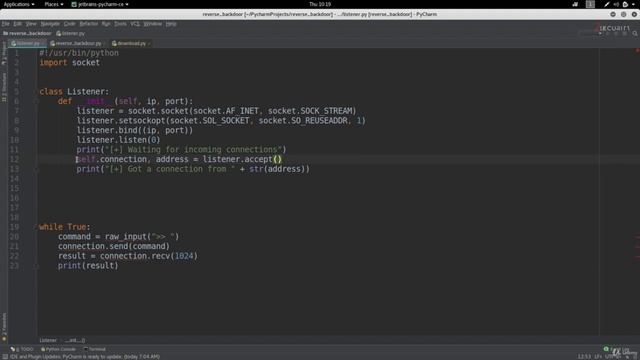Image resolution: width=640 pixels, height=360 pixels.
Task: Open jetbrains-pycharm-ce app menu in top panel
Action: pyautogui.click(x=100, y=4)
